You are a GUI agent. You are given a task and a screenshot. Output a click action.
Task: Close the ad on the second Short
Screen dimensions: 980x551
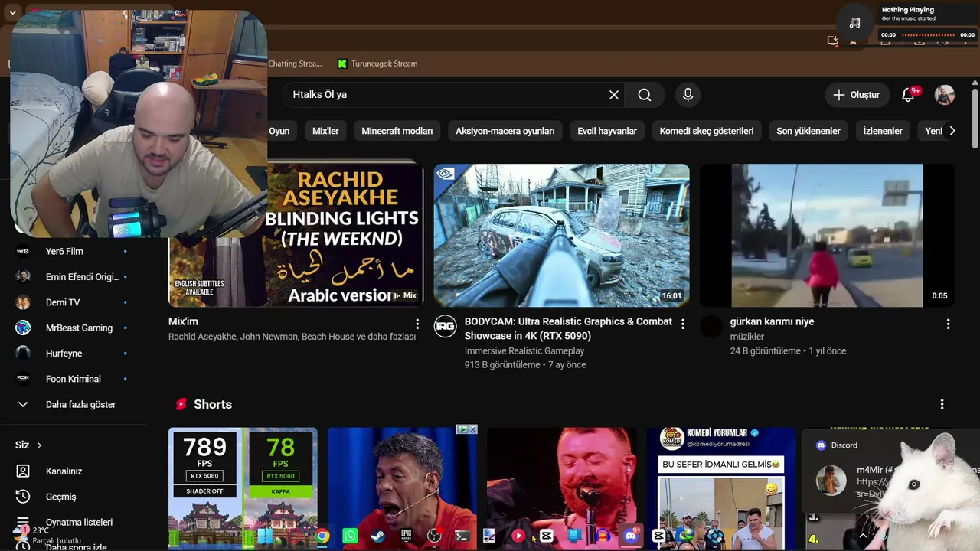473,429
